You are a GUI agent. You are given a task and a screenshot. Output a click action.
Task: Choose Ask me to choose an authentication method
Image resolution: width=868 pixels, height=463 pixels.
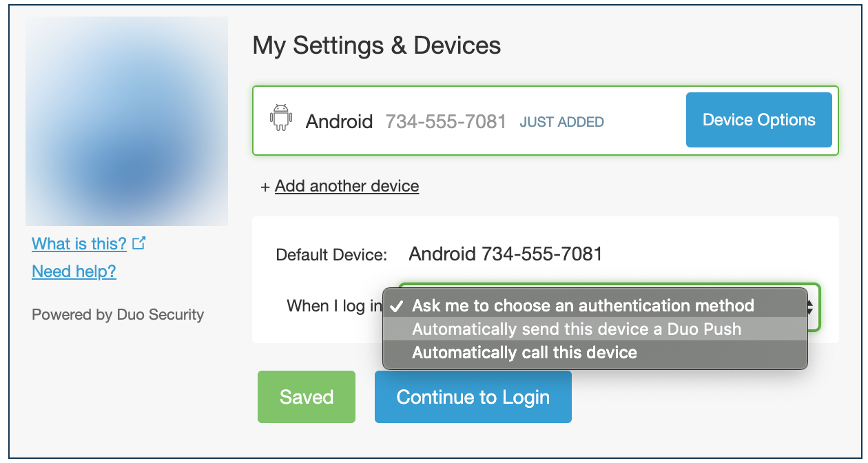[x=582, y=305]
